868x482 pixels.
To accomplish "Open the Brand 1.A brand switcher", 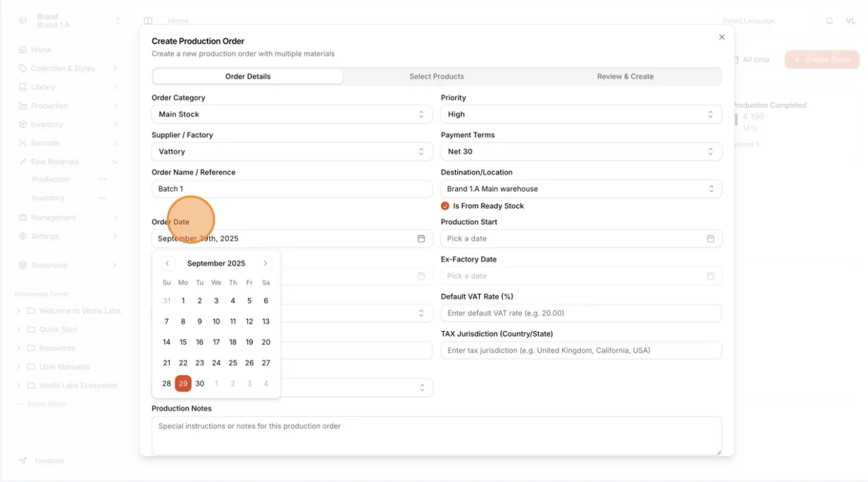I will tap(69, 21).
